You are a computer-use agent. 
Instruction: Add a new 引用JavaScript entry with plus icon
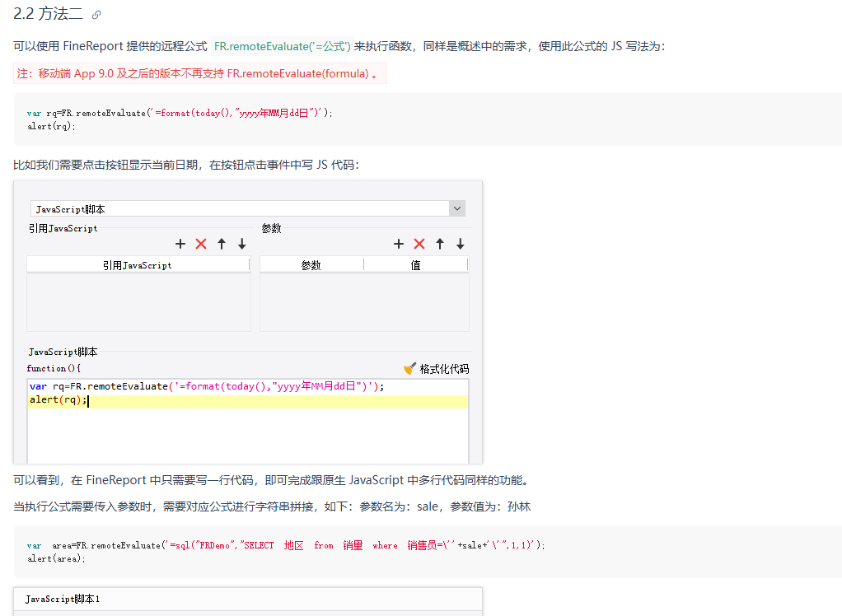pyautogui.click(x=180, y=244)
